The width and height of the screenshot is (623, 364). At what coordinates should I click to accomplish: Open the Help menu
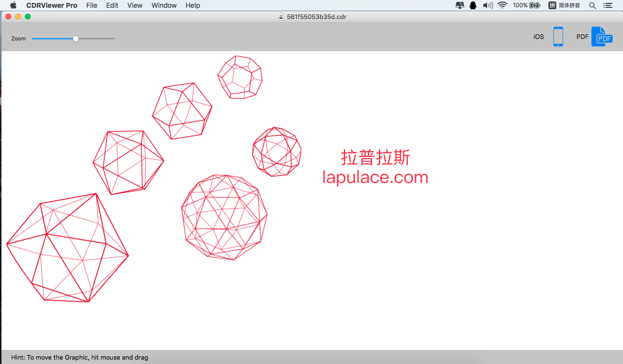(193, 5)
